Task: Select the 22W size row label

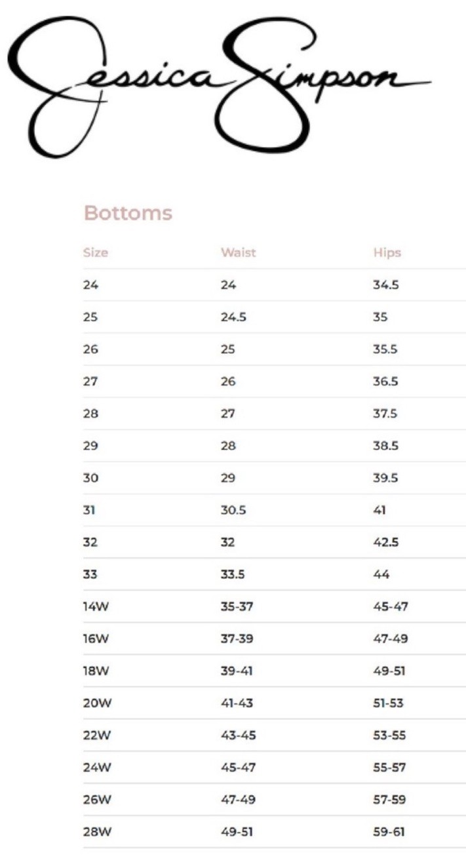Action: (97, 735)
